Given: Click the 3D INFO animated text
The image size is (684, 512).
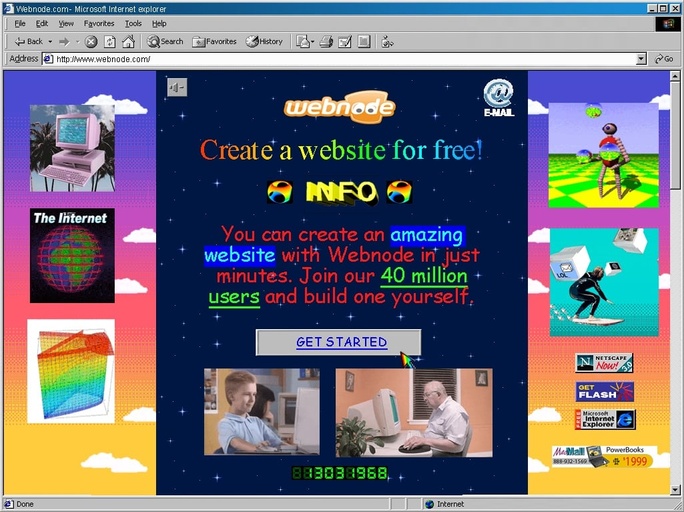Looking at the screenshot, I should coord(342,193).
